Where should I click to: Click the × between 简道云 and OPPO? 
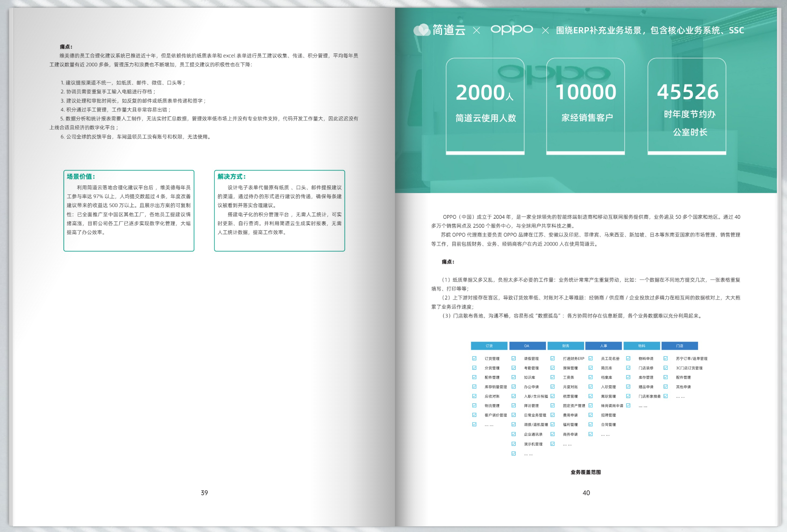477,30
